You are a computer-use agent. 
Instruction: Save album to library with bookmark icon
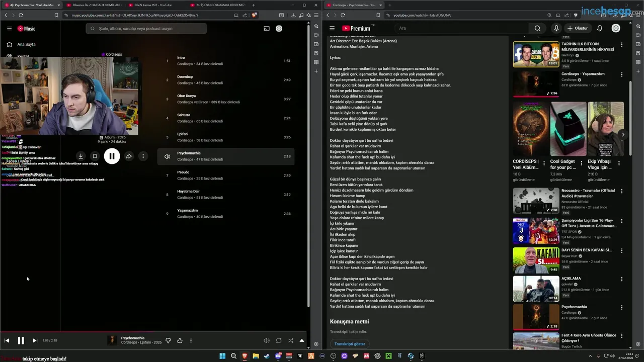click(x=95, y=156)
